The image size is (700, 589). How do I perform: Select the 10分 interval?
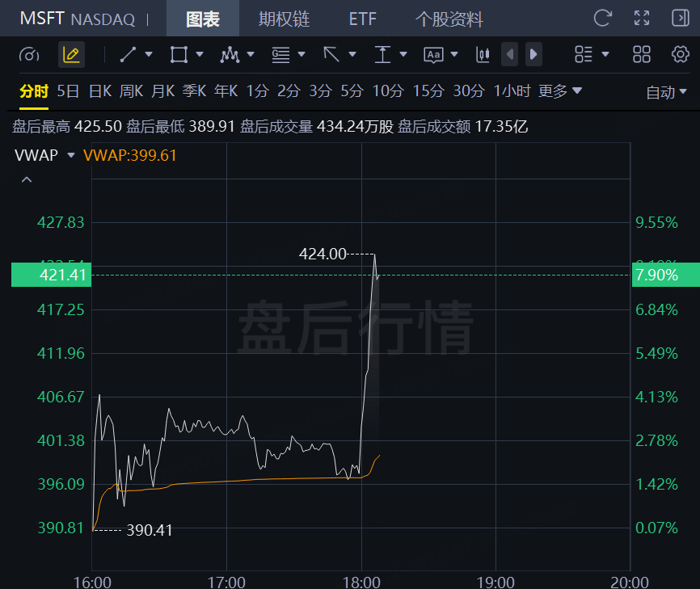388,91
